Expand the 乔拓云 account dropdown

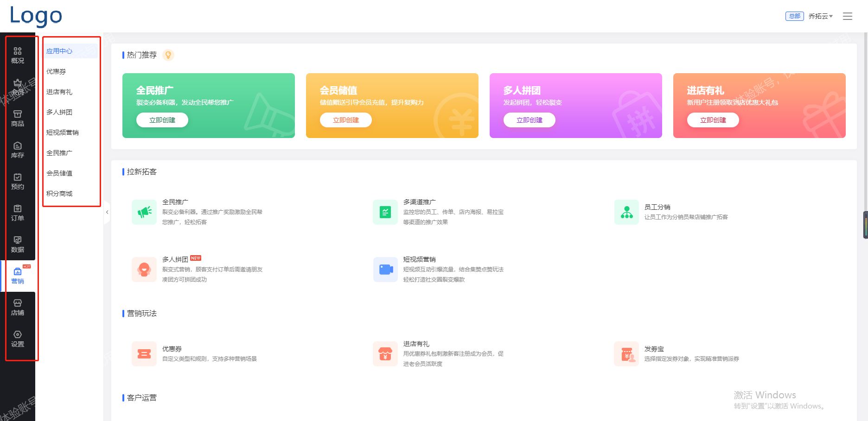click(820, 16)
